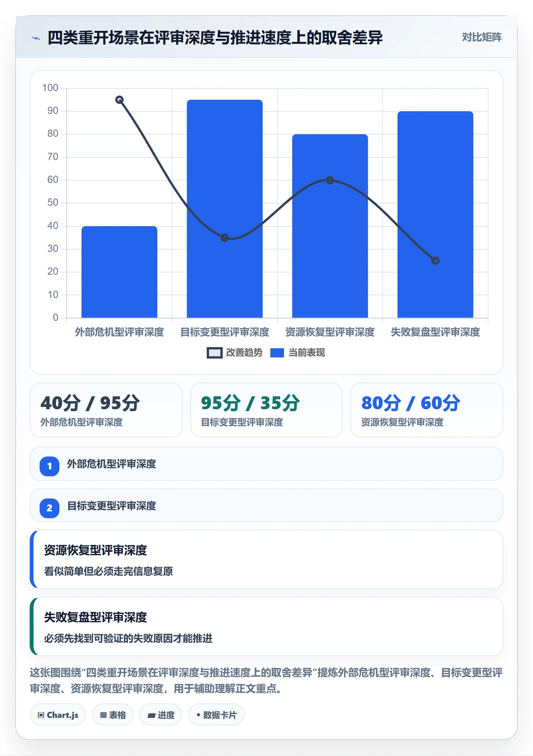Select the 失败复盘型评审深度 bar in chart
The image size is (533, 756).
pyautogui.click(x=435, y=215)
